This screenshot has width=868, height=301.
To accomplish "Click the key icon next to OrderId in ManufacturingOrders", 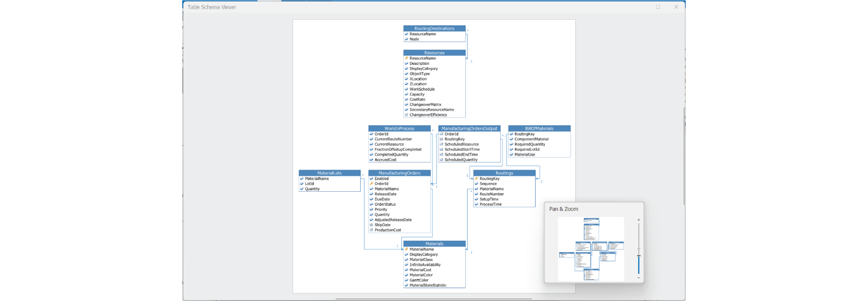I will [x=371, y=184].
